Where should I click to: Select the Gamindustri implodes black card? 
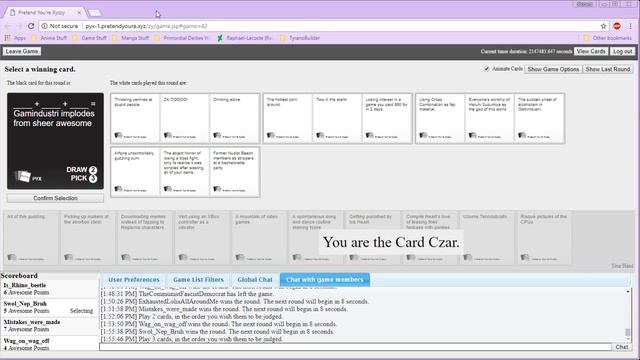pyautogui.click(x=56, y=141)
